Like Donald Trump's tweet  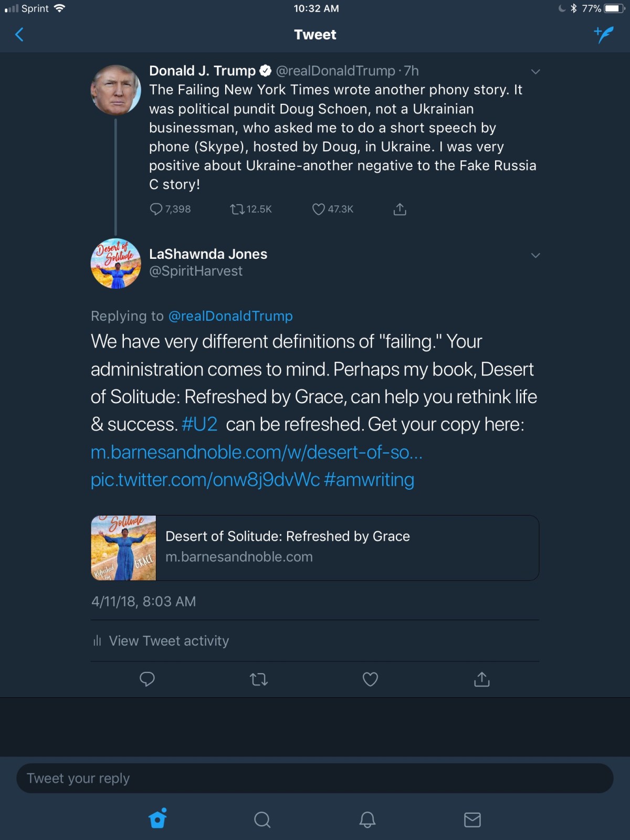318,209
